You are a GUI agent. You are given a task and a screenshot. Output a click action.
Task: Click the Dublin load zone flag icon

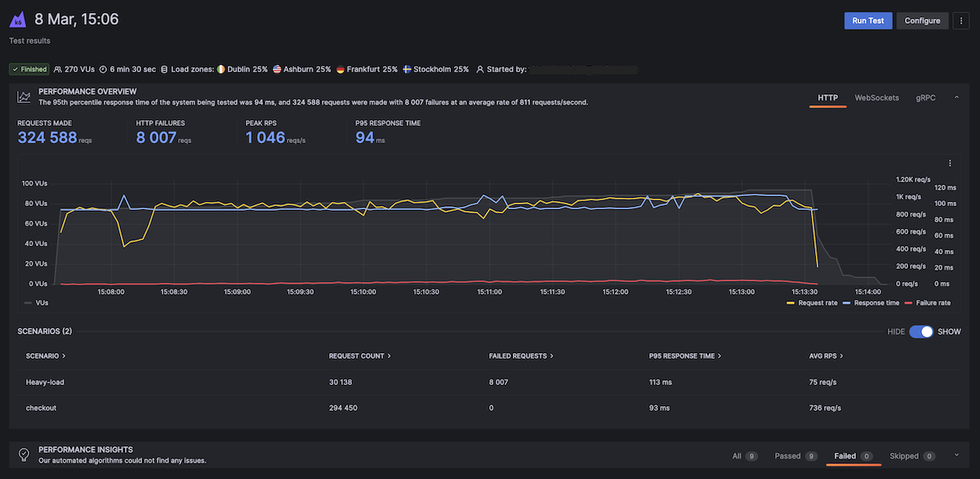click(x=219, y=69)
